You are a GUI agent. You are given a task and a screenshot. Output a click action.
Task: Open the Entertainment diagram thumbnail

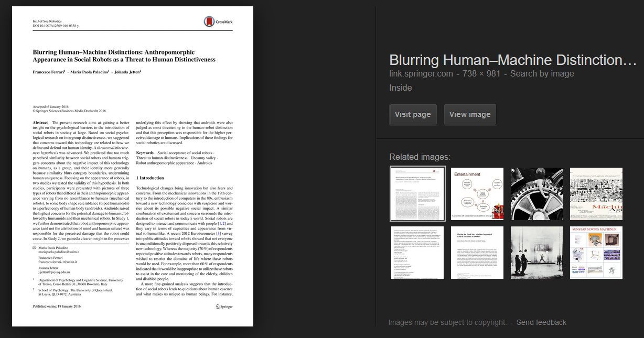tap(477, 193)
